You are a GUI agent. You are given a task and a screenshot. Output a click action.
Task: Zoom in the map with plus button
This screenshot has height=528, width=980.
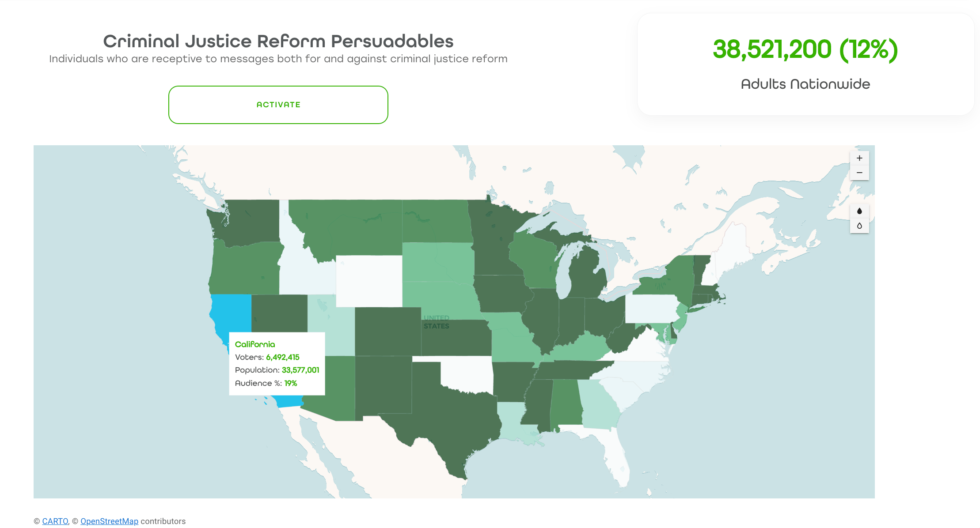pos(859,158)
